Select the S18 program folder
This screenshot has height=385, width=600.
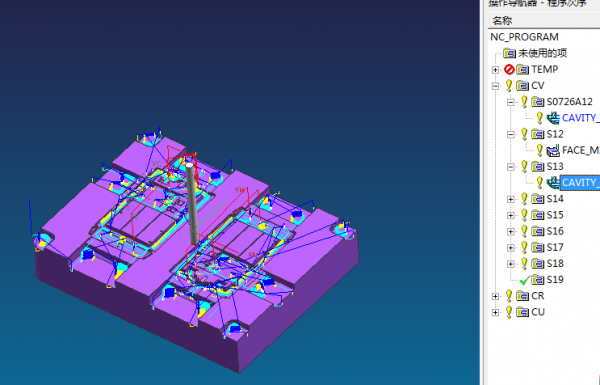[x=555, y=264]
